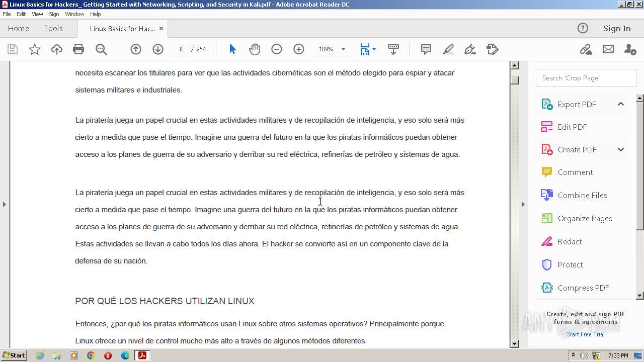Collapse the right tools pane
This screenshot has height=362, width=644.
pos(523,204)
